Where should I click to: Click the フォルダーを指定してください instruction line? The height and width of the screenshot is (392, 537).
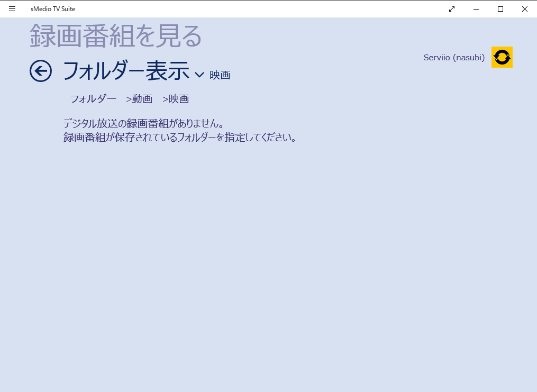pyautogui.click(x=179, y=138)
